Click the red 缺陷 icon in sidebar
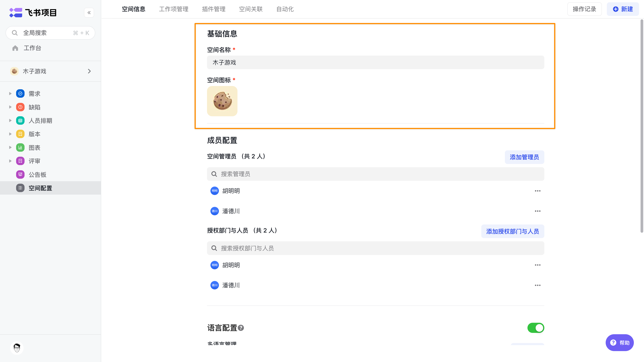The height and width of the screenshot is (362, 644). (x=20, y=107)
